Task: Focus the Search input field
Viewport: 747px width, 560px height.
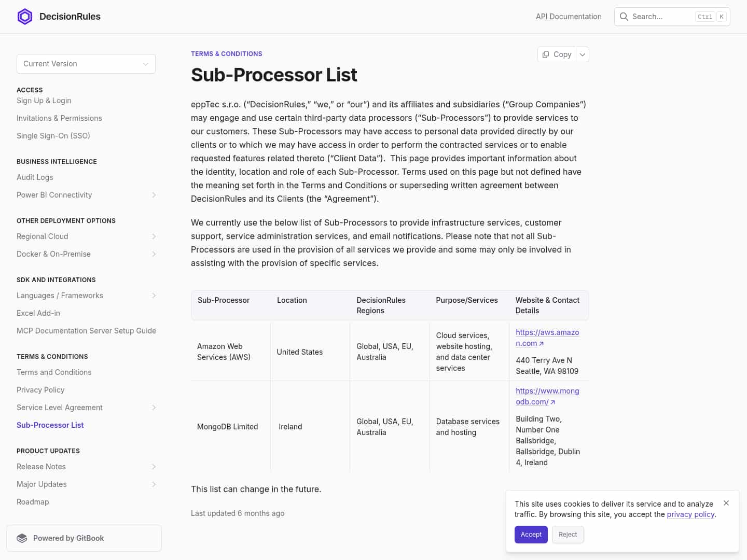Action: coord(661,17)
